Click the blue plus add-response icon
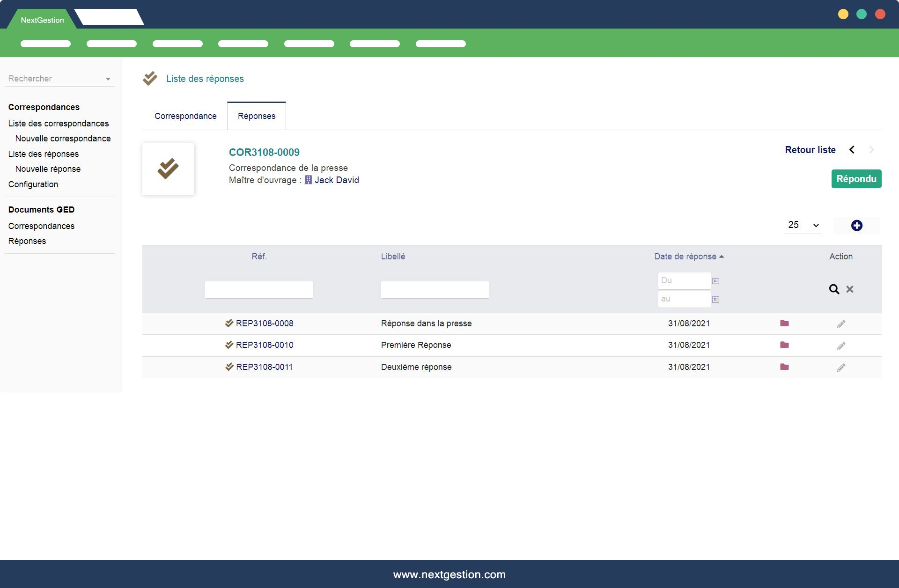The image size is (899, 588). 856,226
